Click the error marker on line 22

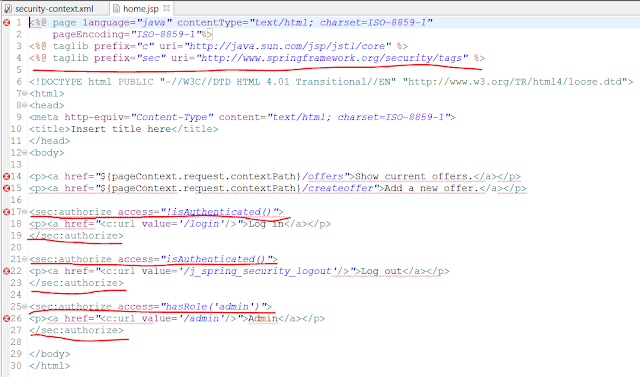tap(6, 271)
